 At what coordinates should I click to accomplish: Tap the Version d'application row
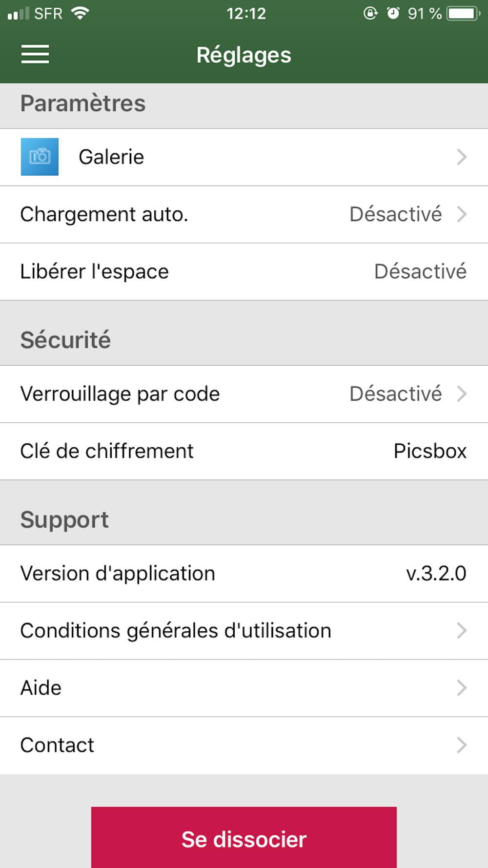pos(244,574)
